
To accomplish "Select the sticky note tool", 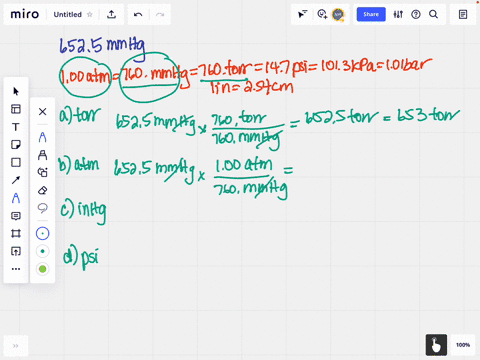I will [x=16, y=145].
